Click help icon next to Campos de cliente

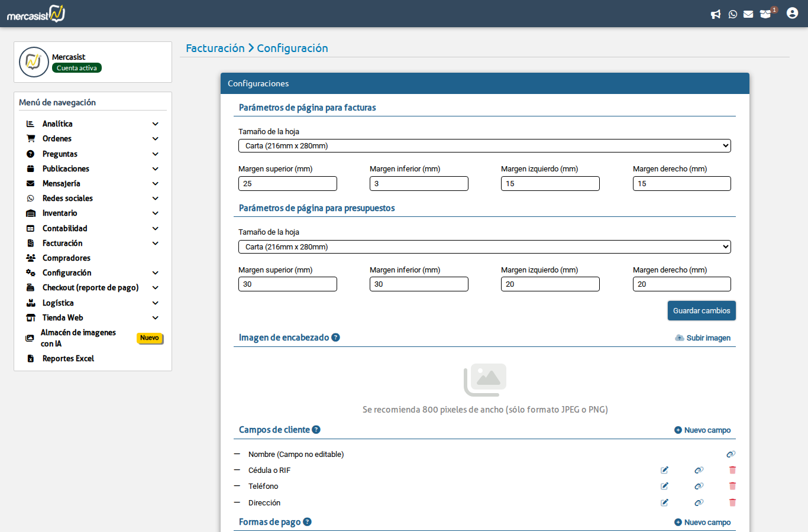pyautogui.click(x=316, y=430)
